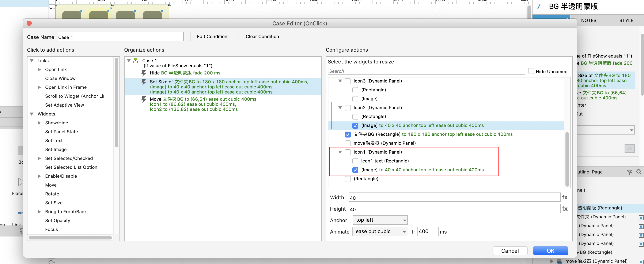Image resolution: width=644 pixels, height=264 pixels.
Task: Switch to the STYLE tab
Action: (x=626, y=21)
